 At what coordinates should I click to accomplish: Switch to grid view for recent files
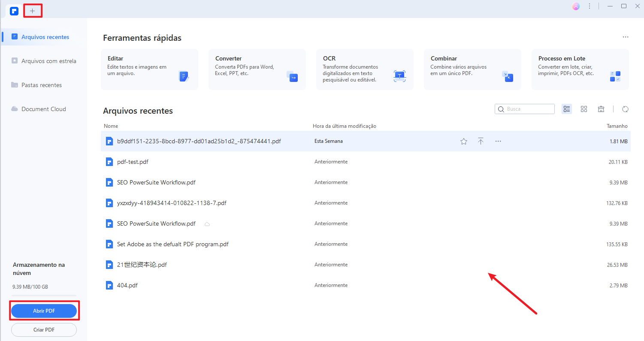(584, 109)
